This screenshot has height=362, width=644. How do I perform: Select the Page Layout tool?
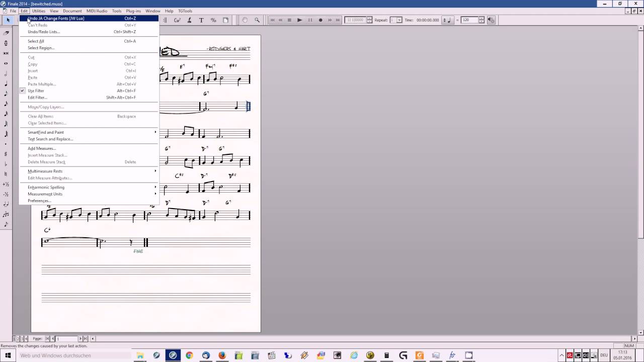[225, 20]
